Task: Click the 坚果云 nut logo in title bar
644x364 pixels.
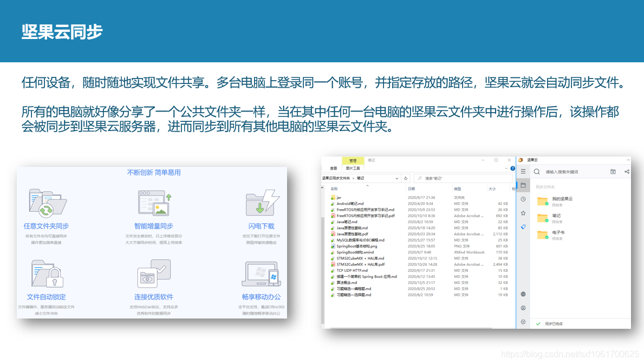Action: tap(521, 160)
